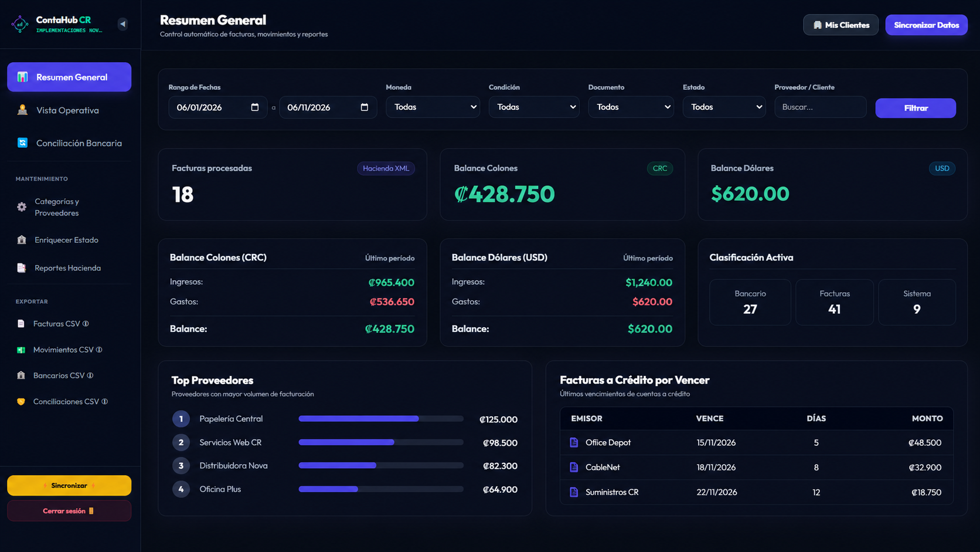Open the start date calendar picker icon

255,107
